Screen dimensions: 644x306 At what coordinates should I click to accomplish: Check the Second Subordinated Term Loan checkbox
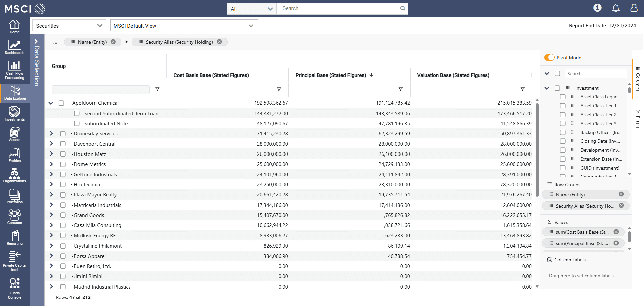tap(77, 114)
